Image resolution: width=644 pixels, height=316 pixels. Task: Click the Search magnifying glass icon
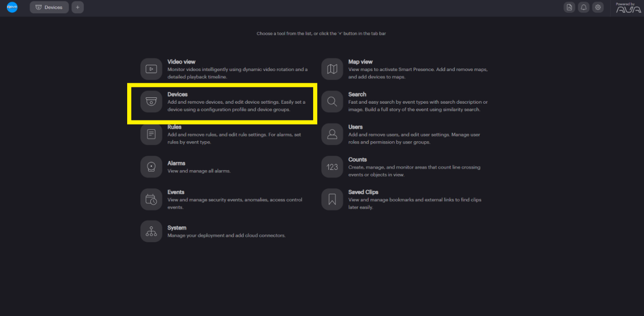pyautogui.click(x=332, y=102)
